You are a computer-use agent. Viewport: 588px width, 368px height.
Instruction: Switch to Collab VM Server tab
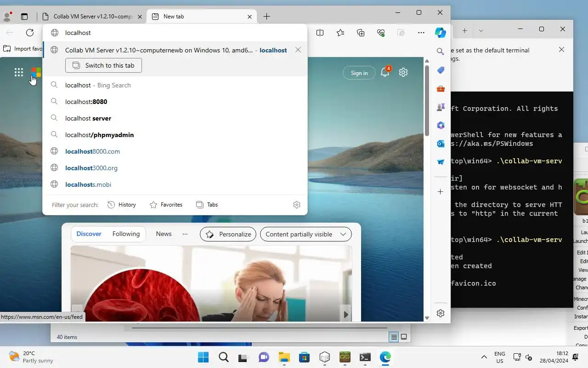click(x=93, y=17)
